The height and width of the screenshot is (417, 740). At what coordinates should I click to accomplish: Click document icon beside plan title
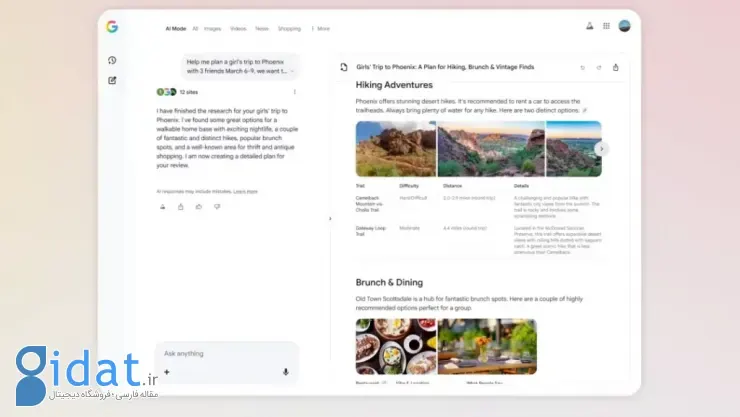click(344, 67)
